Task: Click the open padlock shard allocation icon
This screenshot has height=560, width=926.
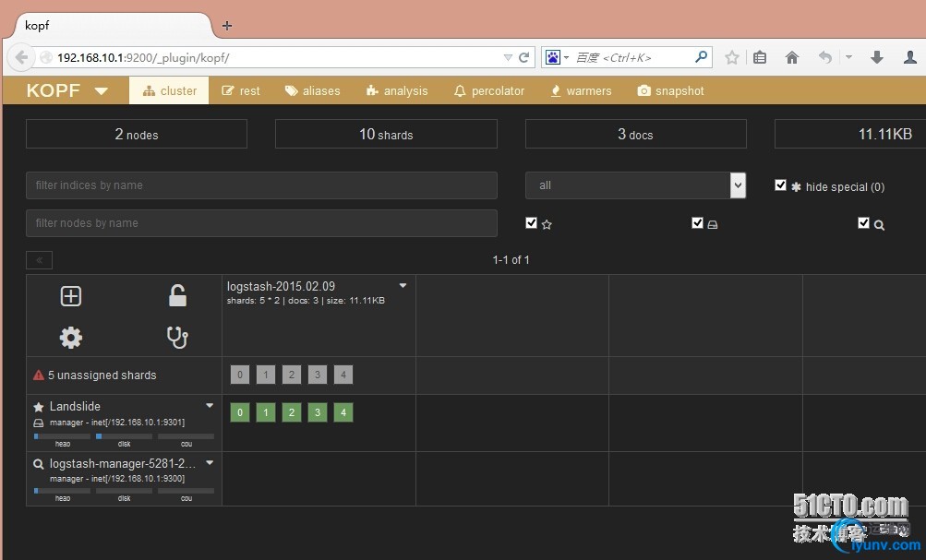Action: 177,295
